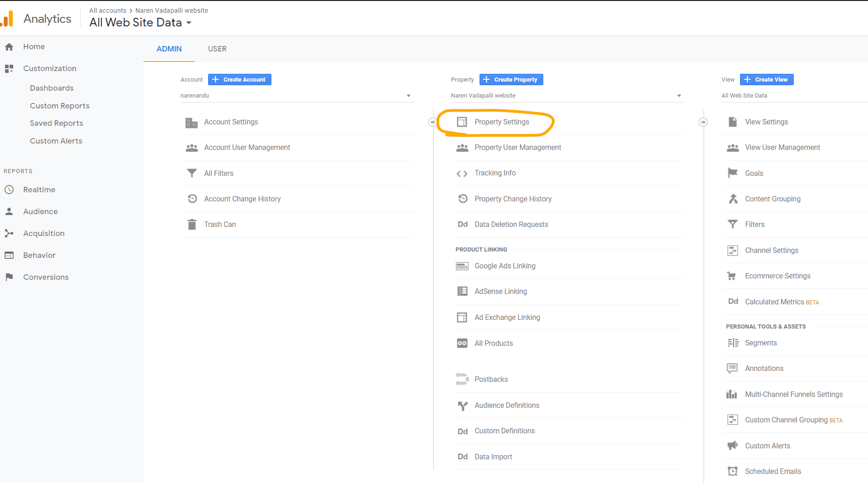
Task: Open Data Deletion Requests link
Action: click(511, 224)
